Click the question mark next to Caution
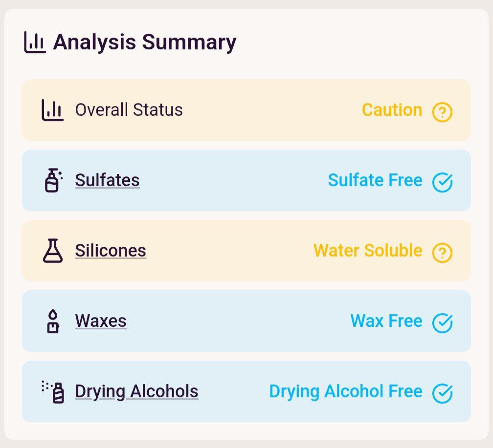Image resolution: width=493 pixels, height=448 pixels. pyautogui.click(x=442, y=112)
